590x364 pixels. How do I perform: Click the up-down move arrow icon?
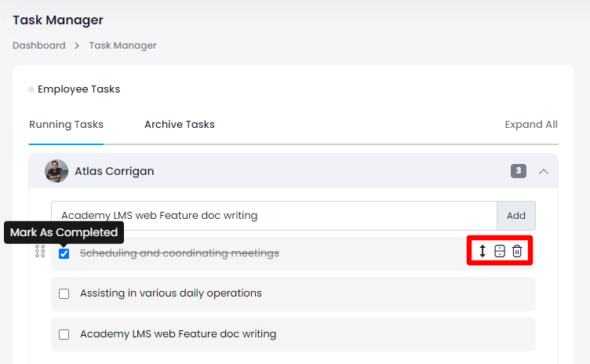483,251
